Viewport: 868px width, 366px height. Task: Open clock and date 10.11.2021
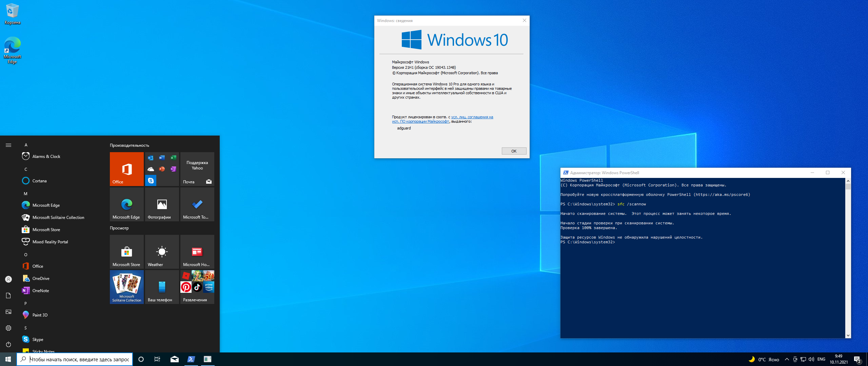(839, 359)
